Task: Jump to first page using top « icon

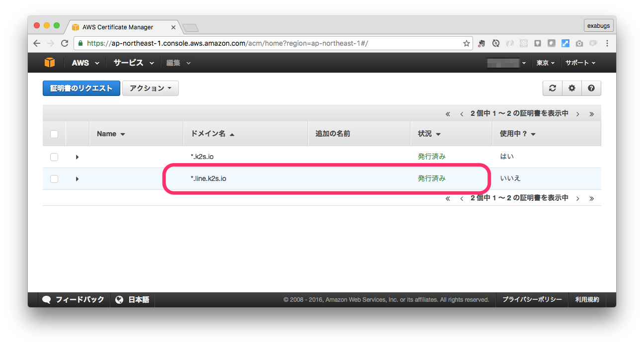Action: coord(448,114)
